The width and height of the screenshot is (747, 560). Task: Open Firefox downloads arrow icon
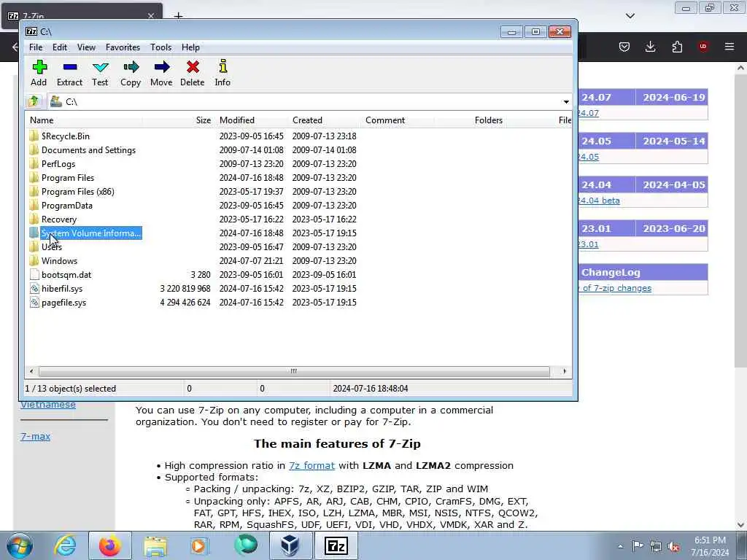(x=650, y=47)
